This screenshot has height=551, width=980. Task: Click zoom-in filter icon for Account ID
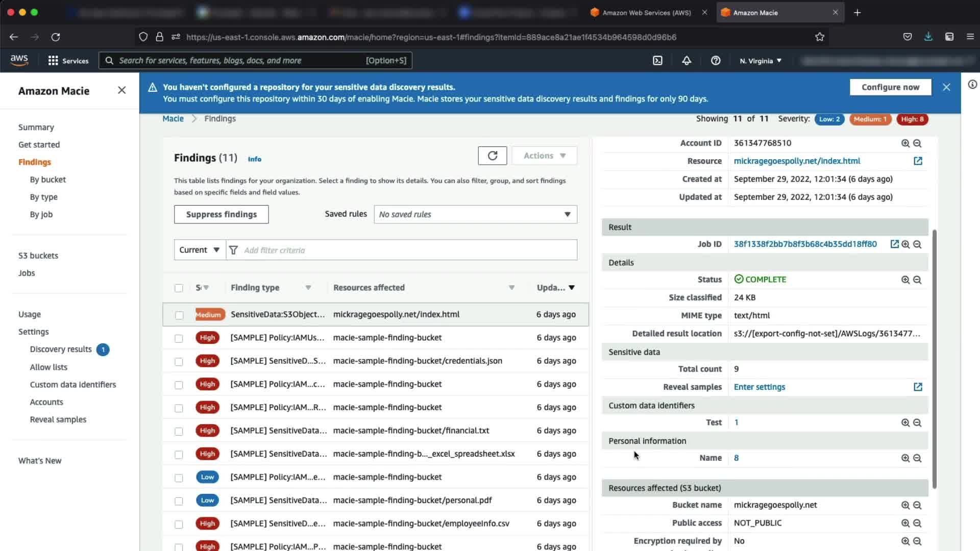tap(905, 143)
